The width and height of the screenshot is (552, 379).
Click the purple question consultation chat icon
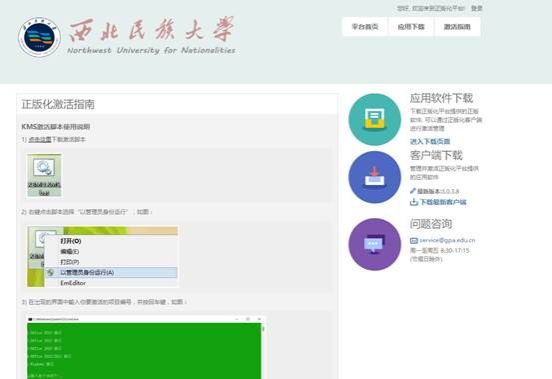point(375,244)
